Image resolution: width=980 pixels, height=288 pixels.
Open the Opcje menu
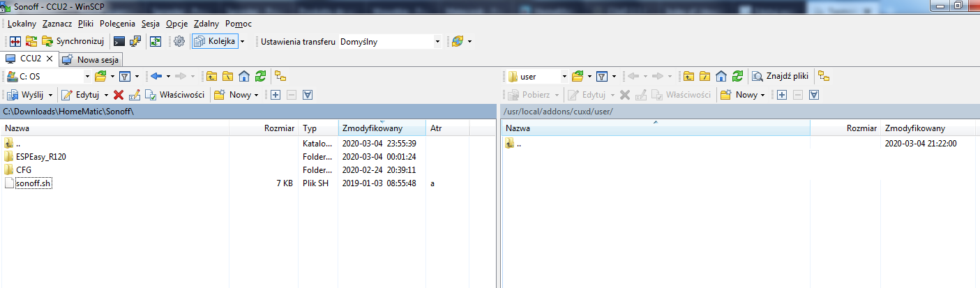pyautogui.click(x=176, y=24)
